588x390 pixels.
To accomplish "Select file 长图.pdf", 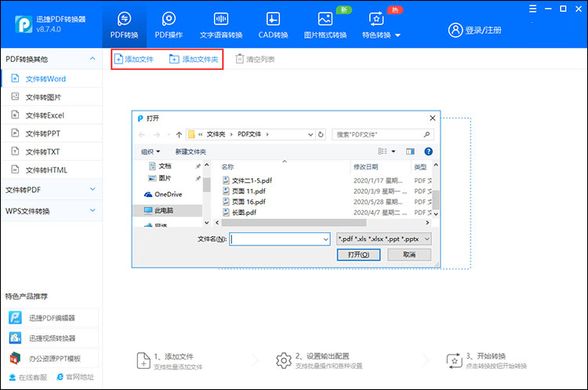I will coord(240,212).
